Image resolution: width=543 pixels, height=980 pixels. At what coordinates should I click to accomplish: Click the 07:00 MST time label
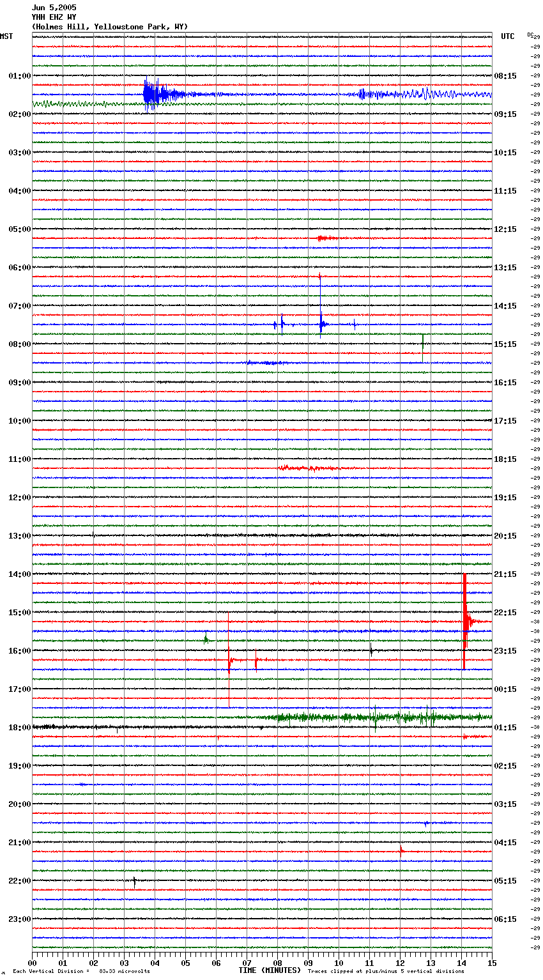point(20,306)
